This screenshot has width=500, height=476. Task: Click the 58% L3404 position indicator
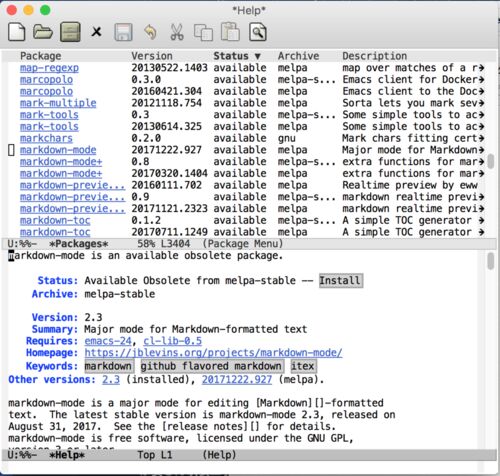tap(164, 244)
